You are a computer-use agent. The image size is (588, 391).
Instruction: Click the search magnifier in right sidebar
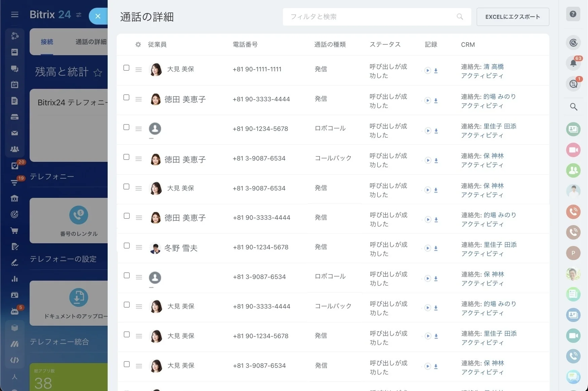(573, 107)
